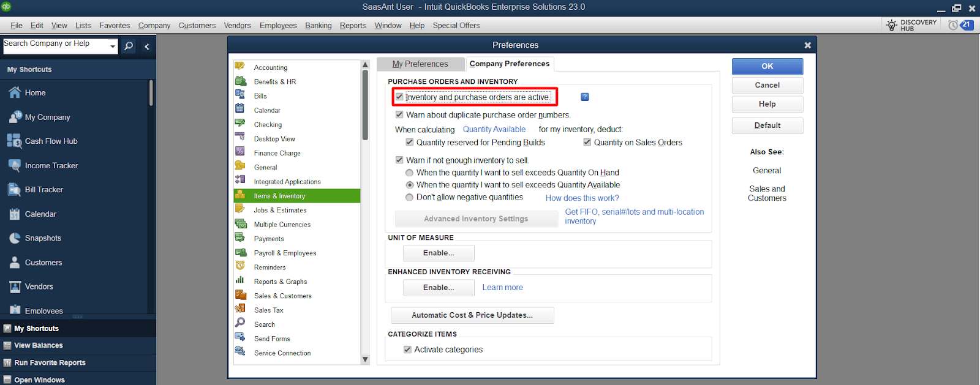
Task: Open the Quantity Available link
Action: [494, 129]
